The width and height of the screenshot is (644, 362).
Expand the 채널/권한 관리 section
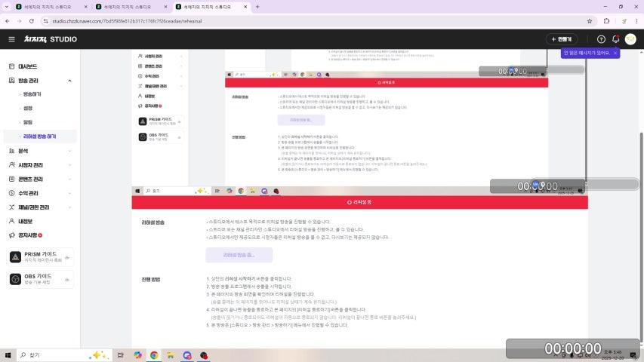click(69, 207)
